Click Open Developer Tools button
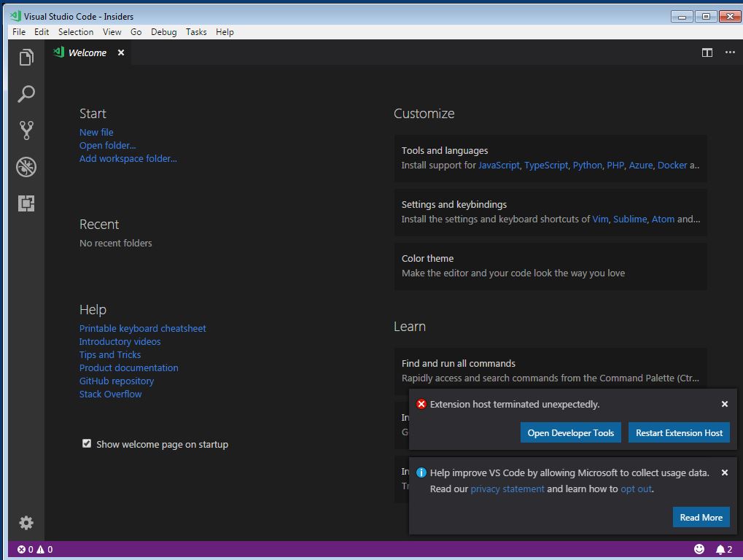The image size is (743, 560). [570, 432]
